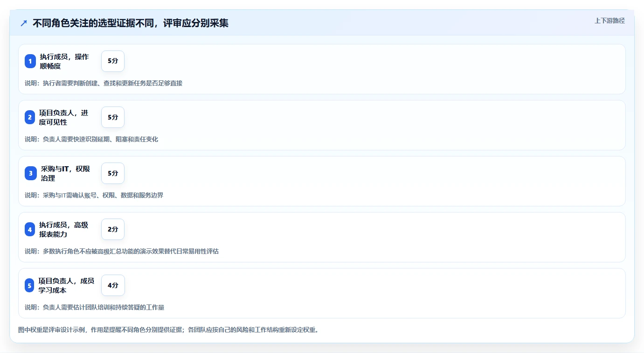The image size is (644, 353).
Task: Click number badge 2 for 项目负责人，进度可见性
Action: [x=30, y=117]
